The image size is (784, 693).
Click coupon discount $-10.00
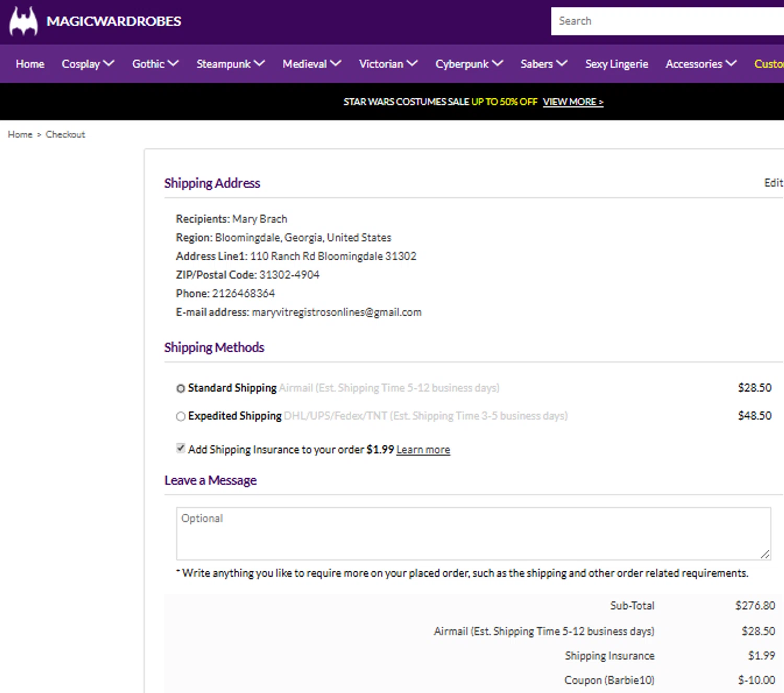(756, 680)
